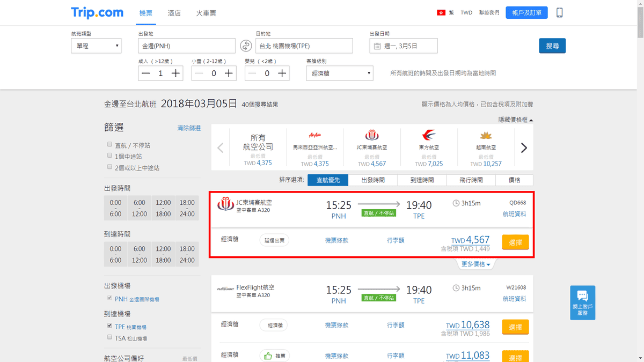Image resolution: width=644 pixels, height=362 pixels.
Task: Click the Hong Kong flag language icon
Action: (x=441, y=12)
